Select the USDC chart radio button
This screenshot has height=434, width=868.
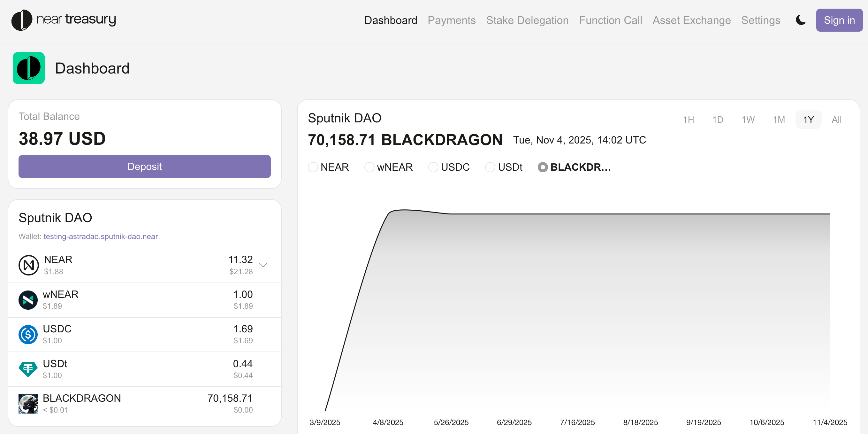click(433, 167)
